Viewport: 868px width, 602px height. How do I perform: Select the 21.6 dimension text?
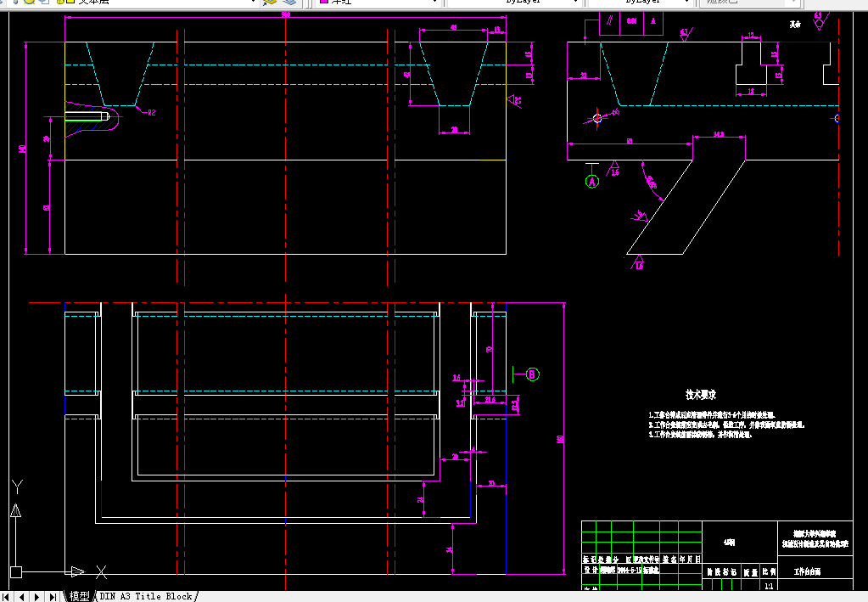(490, 399)
